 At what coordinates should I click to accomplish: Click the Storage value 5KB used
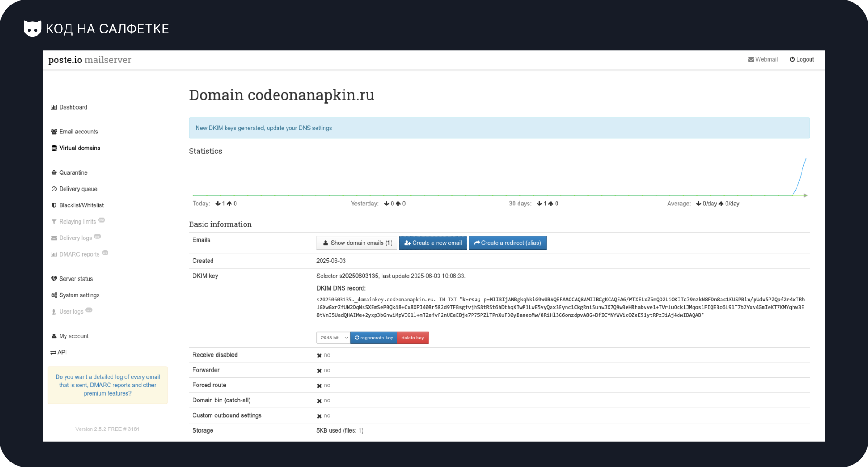pos(340,431)
